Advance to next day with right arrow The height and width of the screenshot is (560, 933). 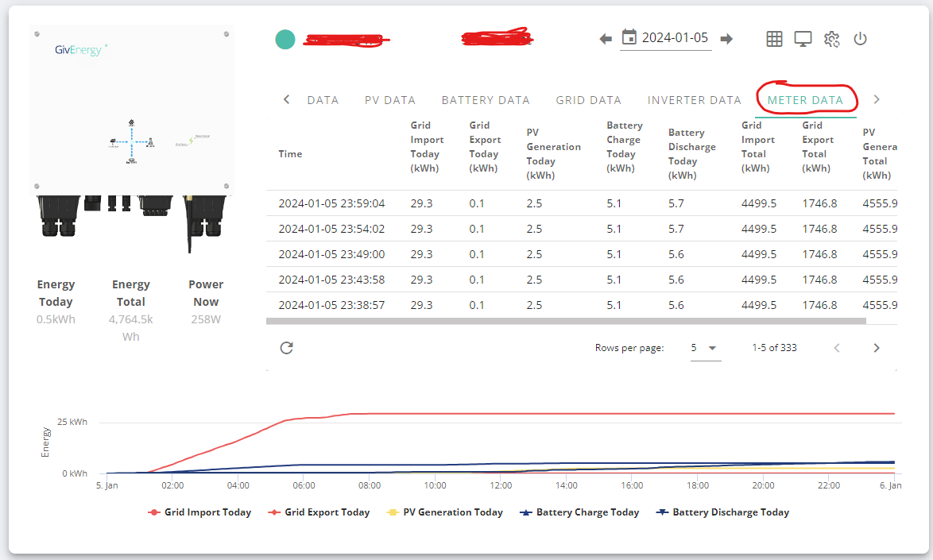[726, 39]
